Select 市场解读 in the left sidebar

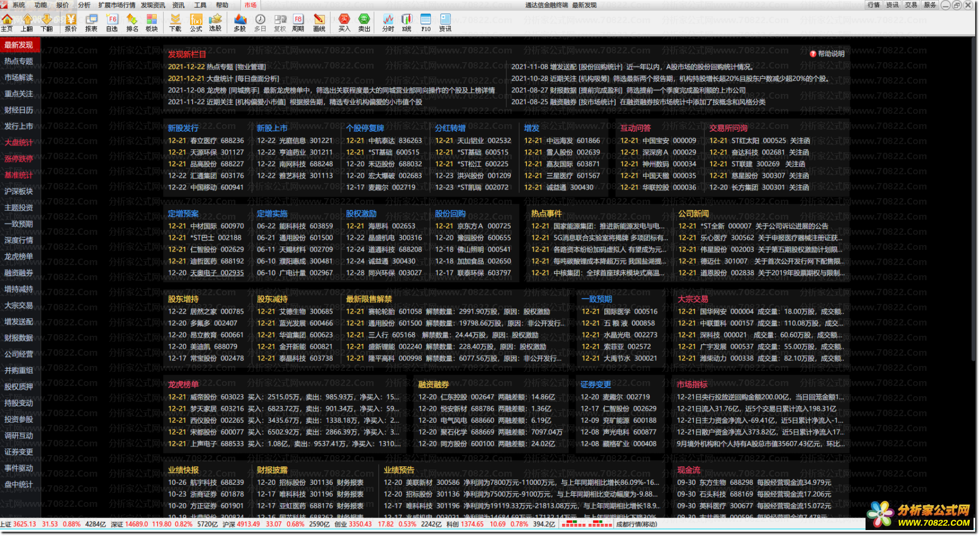click(x=20, y=77)
